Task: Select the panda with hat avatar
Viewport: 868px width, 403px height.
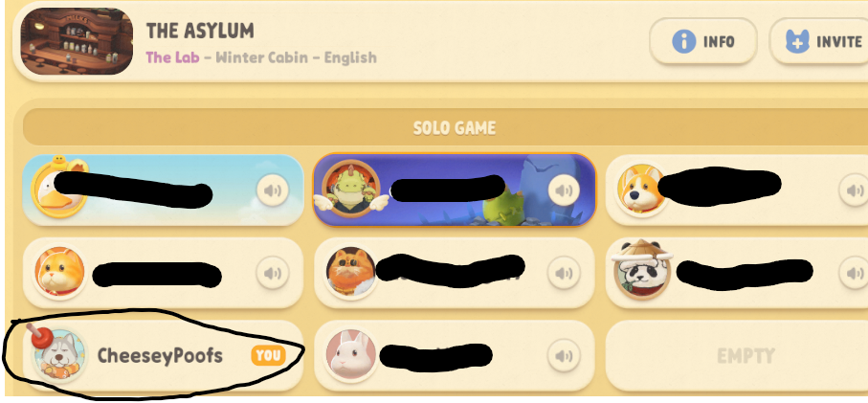Action: [x=642, y=270]
